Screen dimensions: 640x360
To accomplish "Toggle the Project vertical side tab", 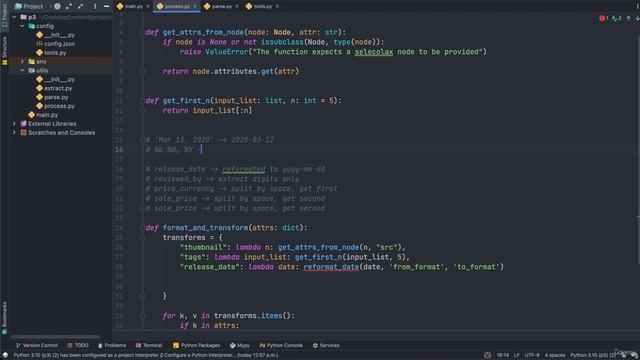I will click(x=4, y=15).
